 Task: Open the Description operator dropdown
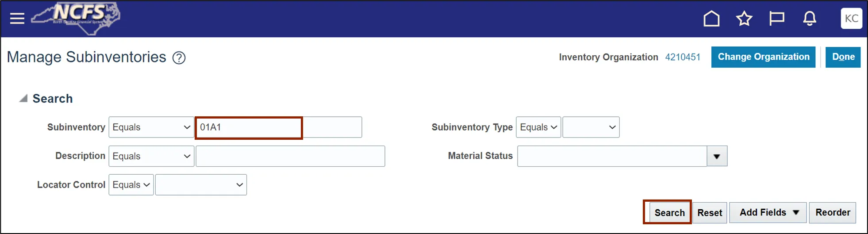coord(151,156)
